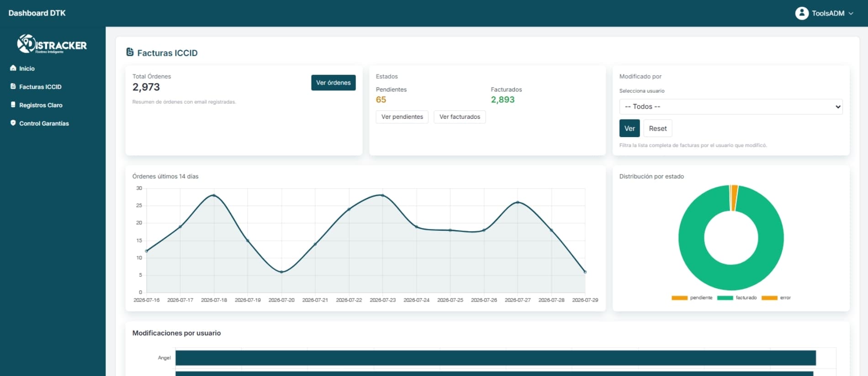Click the 2026-07-23 axis date label
This screenshot has width=868, height=376.
(383, 300)
